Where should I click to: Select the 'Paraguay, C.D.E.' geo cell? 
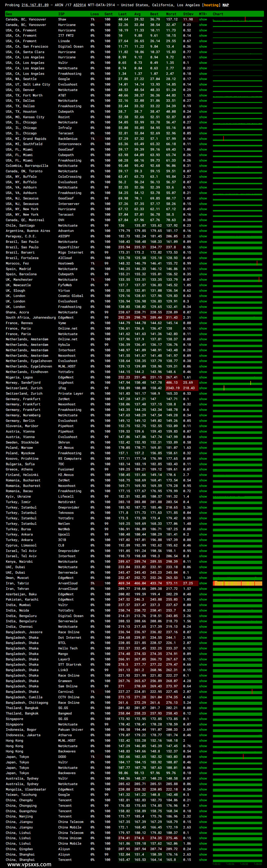[x=21, y=236]
